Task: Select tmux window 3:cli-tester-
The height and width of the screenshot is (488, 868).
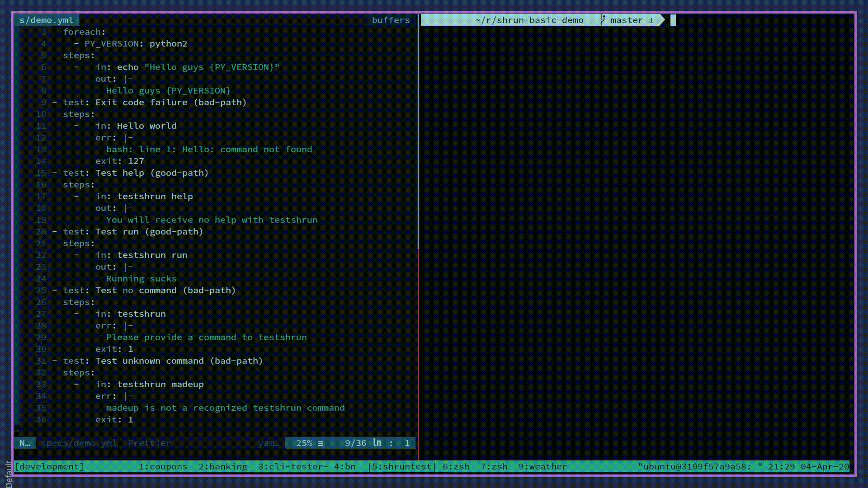Action: [293, 467]
